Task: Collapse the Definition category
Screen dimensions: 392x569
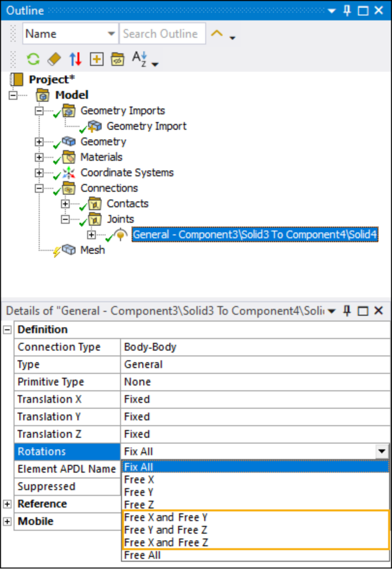Action: [x=7, y=330]
